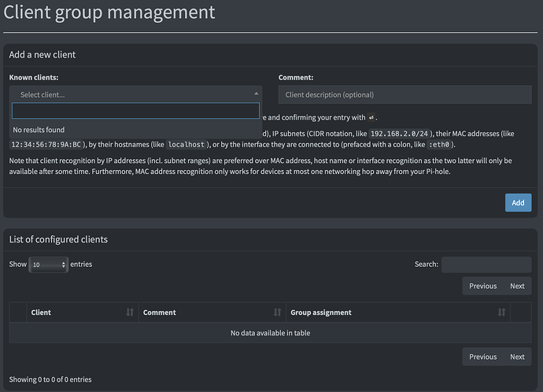Click Next below the clients table
The width and height of the screenshot is (543, 392).
coord(517,357)
